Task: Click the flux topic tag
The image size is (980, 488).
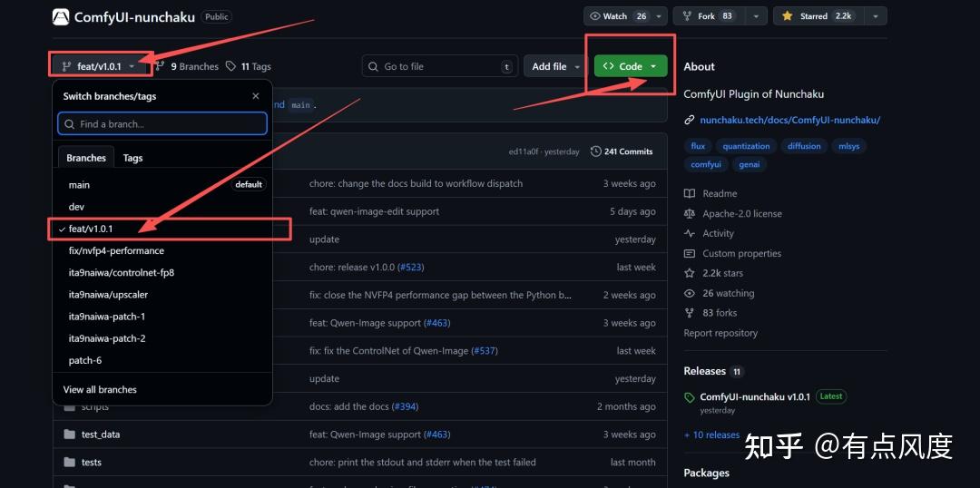Action: (x=698, y=146)
